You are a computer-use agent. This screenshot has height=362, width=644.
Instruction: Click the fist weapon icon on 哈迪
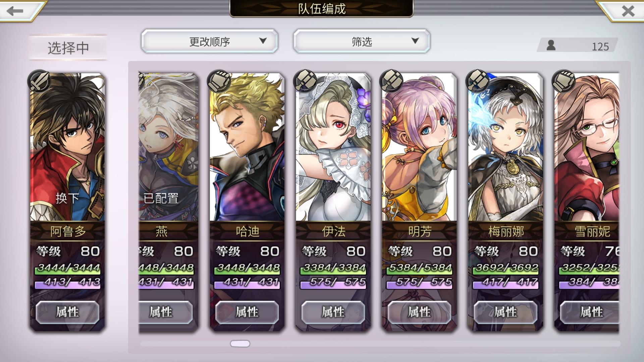[x=219, y=81]
